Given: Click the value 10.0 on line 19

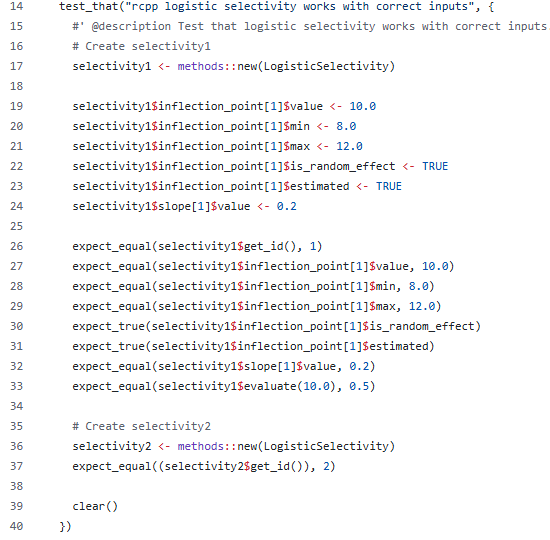Looking at the screenshot, I should [x=362, y=106].
